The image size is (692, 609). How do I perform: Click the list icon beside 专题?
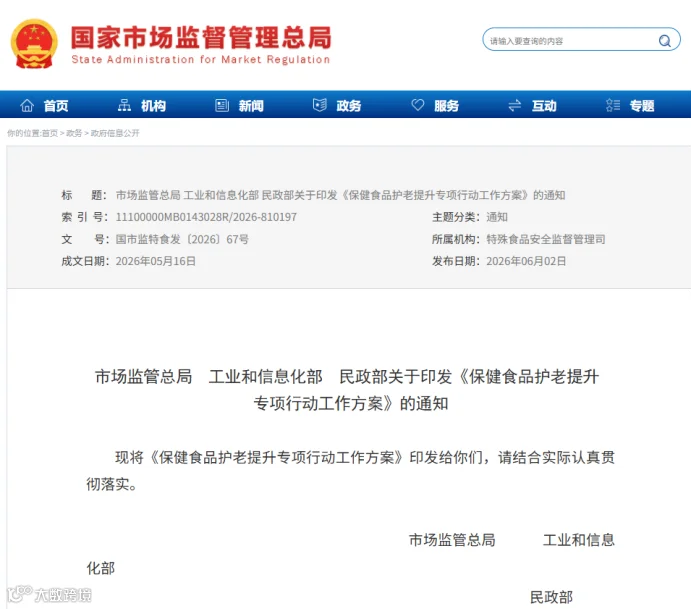[x=613, y=105]
